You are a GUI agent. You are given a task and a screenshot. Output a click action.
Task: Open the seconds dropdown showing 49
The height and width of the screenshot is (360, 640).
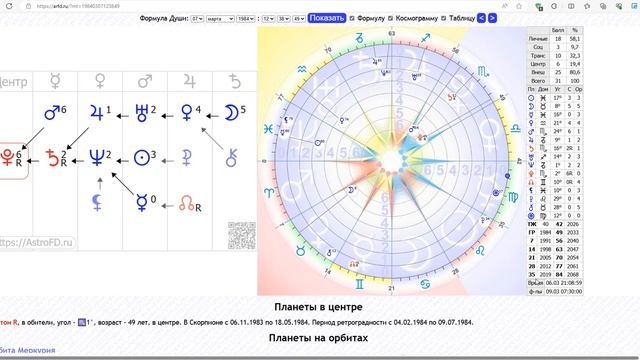pos(299,19)
